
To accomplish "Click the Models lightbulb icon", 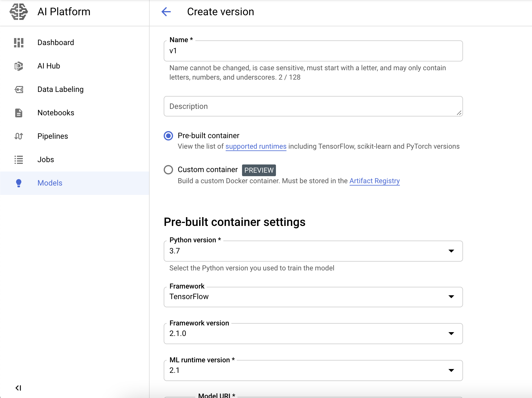I will click(x=19, y=183).
